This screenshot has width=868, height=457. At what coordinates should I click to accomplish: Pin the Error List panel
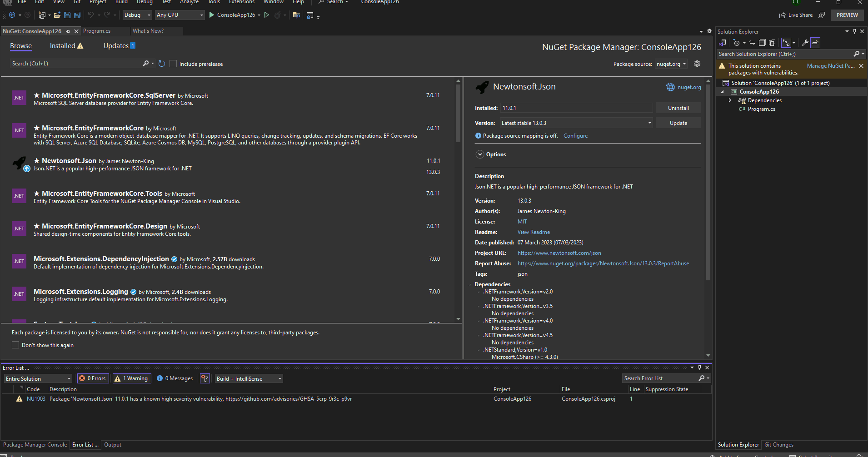pyautogui.click(x=699, y=368)
